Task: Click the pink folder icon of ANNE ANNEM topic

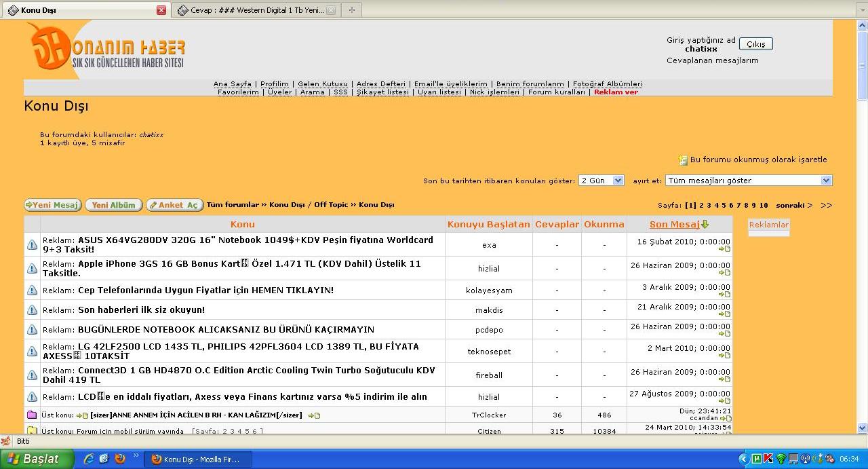Action: pyautogui.click(x=32, y=415)
